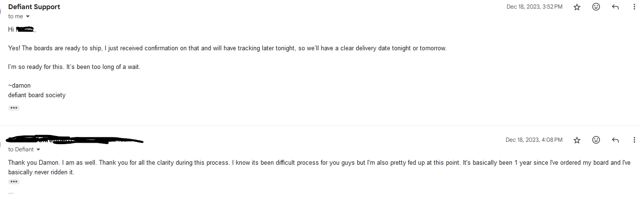
Task: Click the redacted sender name of second message
Action: 72,140
